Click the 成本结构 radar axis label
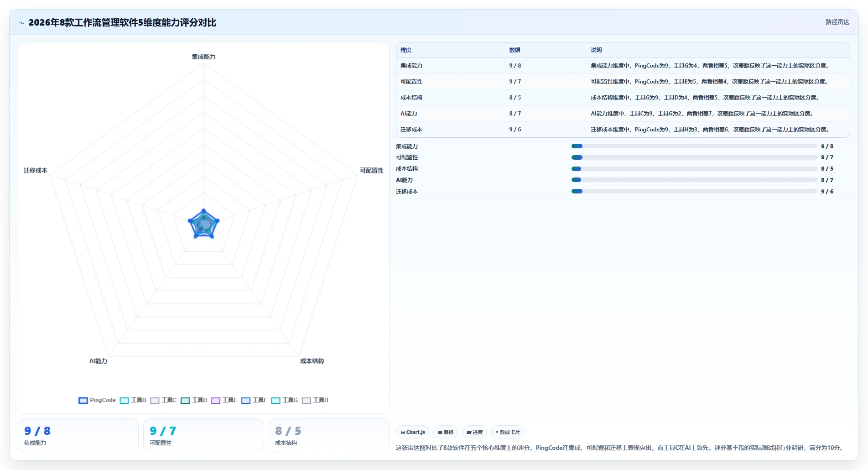 [312, 361]
